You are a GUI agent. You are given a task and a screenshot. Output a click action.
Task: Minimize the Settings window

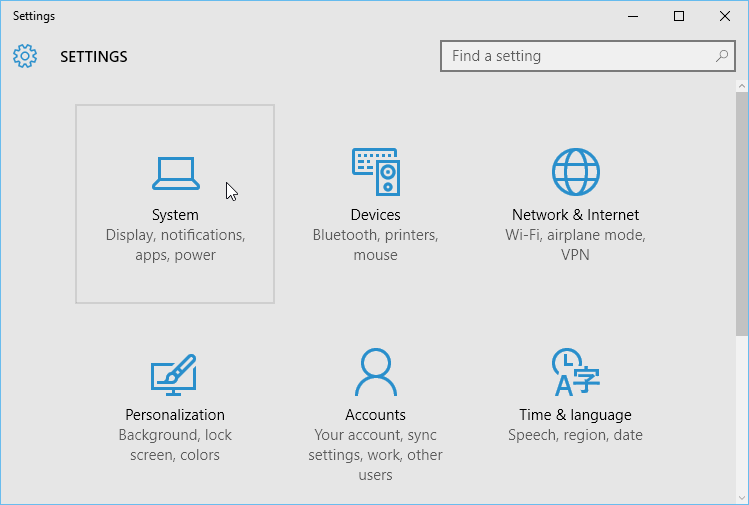coord(633,16)
